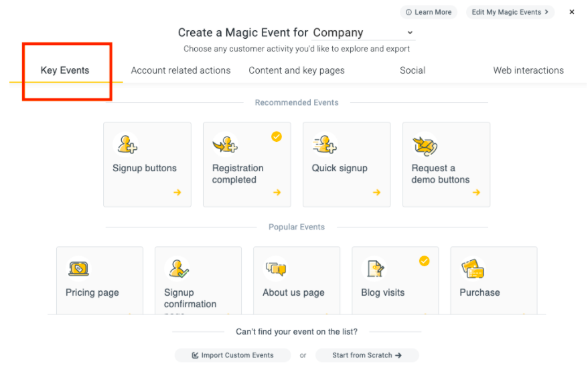Image resolution: width=588 pixels, height=382 pixels.
Task: Go to Content and key pages tab
Action: pos(297,70)
